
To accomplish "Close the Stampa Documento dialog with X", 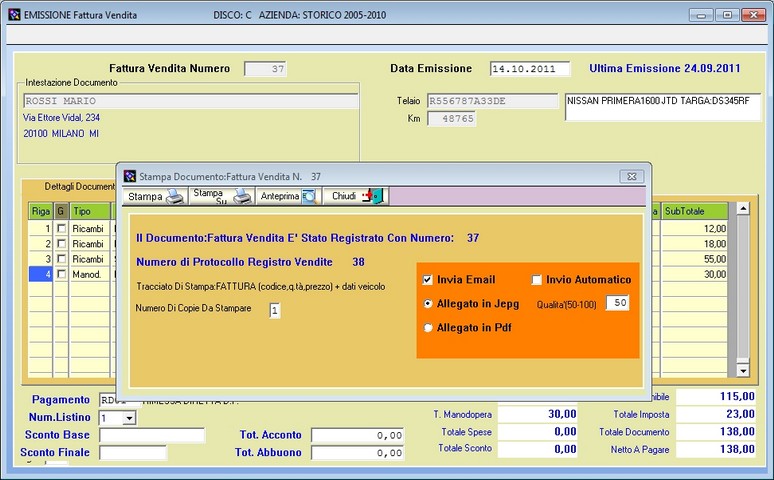I will 631,176.
